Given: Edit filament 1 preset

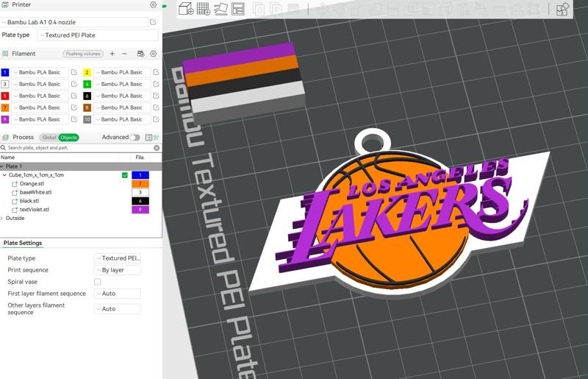Looking at the screenshot, I should (74, 72).
